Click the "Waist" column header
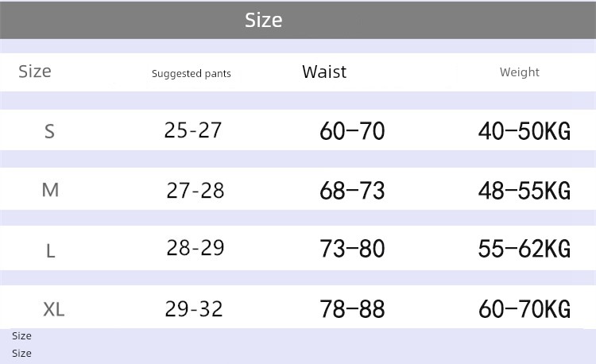This screenshot has height=364, width=596. point(324,72)
